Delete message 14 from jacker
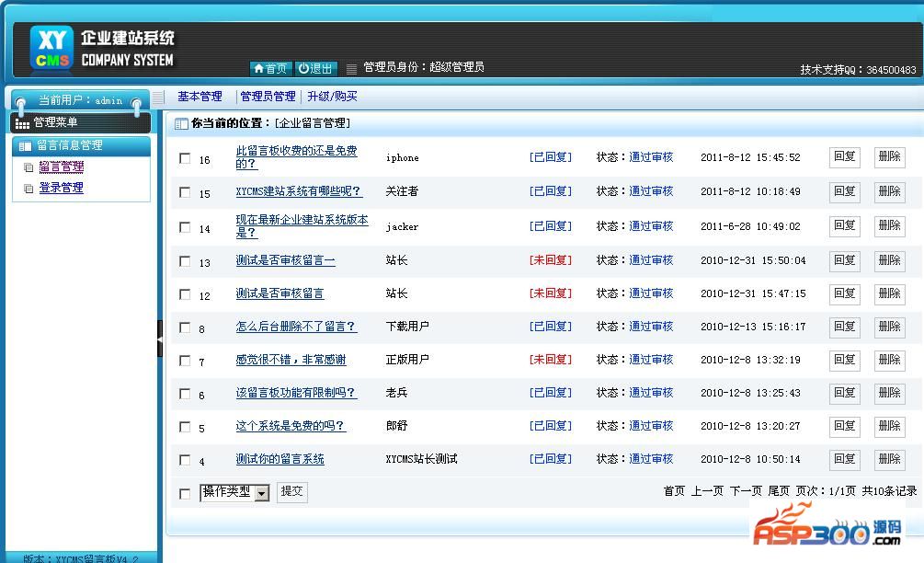 (x=889, y=225)
